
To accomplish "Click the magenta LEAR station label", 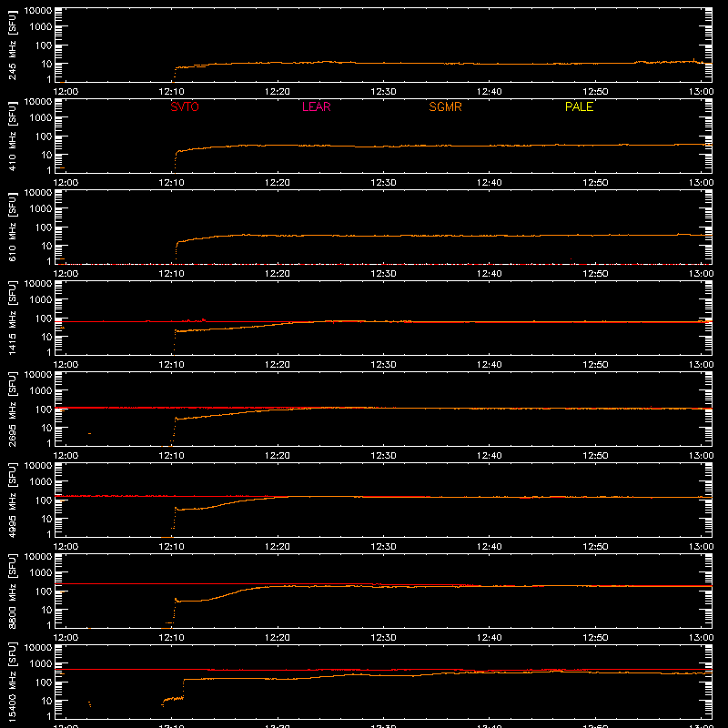I will coord(316,106).
